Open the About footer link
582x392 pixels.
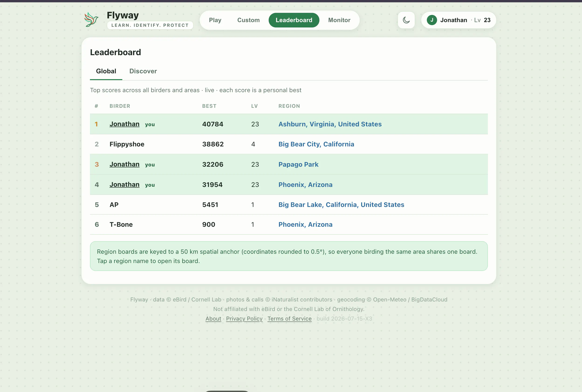(213, 319)
